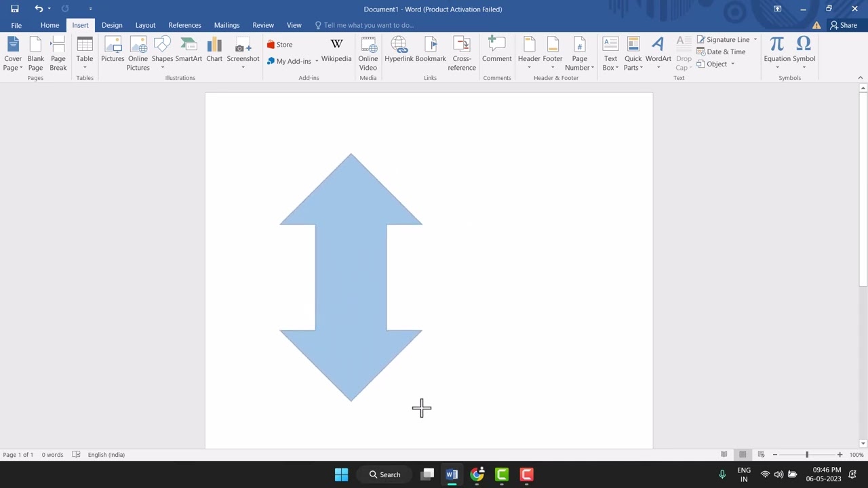Click the word count in status bar

pos(52,455)
